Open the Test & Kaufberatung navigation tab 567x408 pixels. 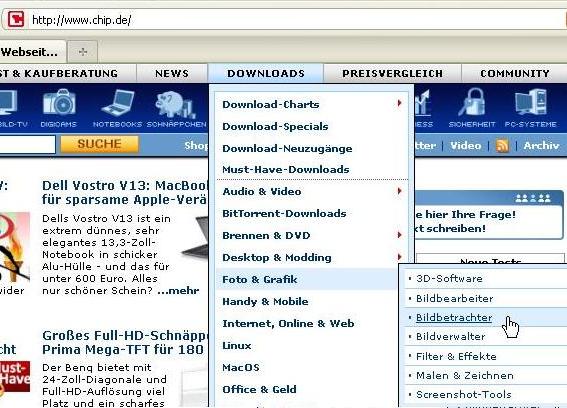point(68,73)
